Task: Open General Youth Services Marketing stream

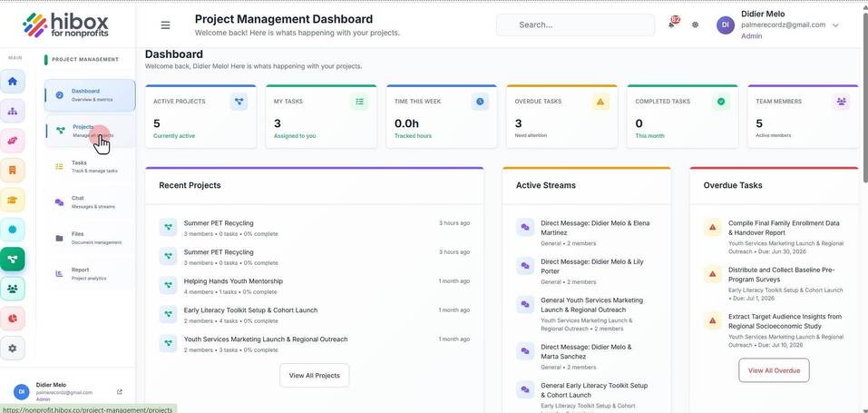Action: [587, 314]
